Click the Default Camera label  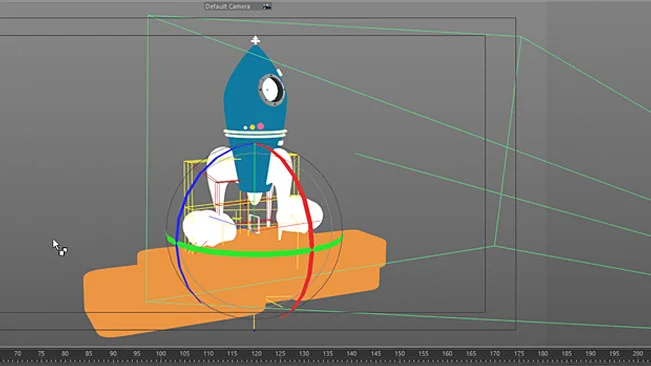(x=228, y=7)
